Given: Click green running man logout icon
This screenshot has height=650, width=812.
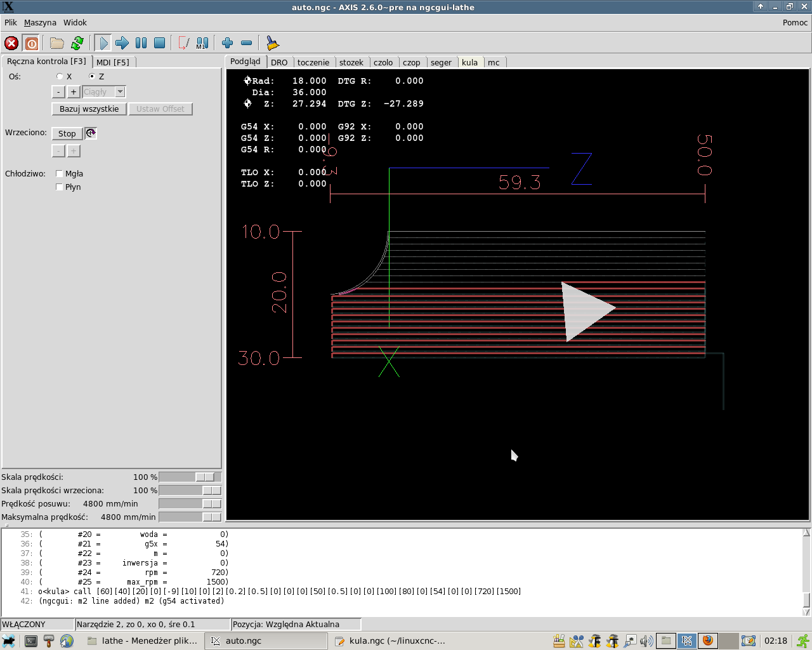Looking at the screenshot, I should 803,641.
